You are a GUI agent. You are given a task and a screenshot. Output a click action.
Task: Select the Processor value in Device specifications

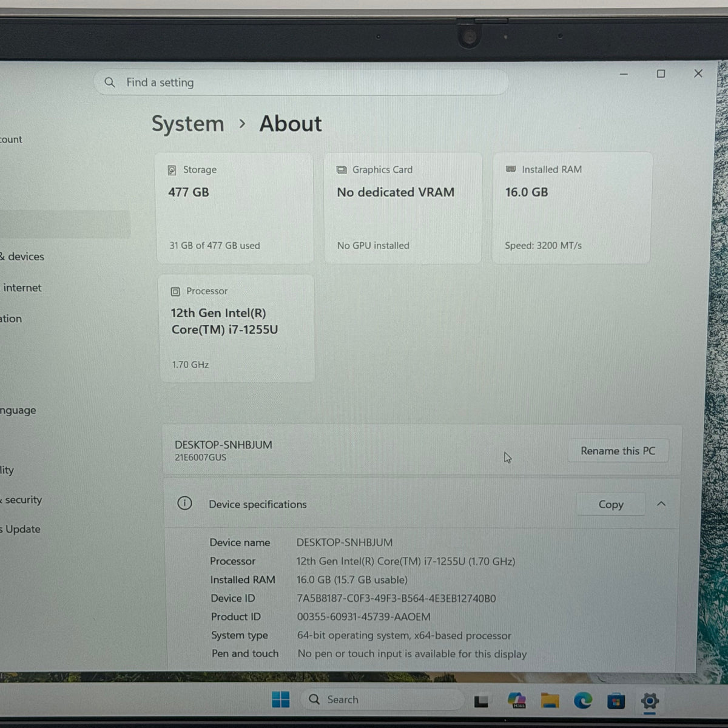point(406,561)
